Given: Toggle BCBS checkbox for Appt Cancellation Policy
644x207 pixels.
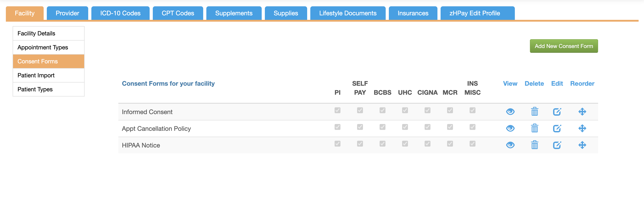Looking at the screenshot, I should click(382, 127).
